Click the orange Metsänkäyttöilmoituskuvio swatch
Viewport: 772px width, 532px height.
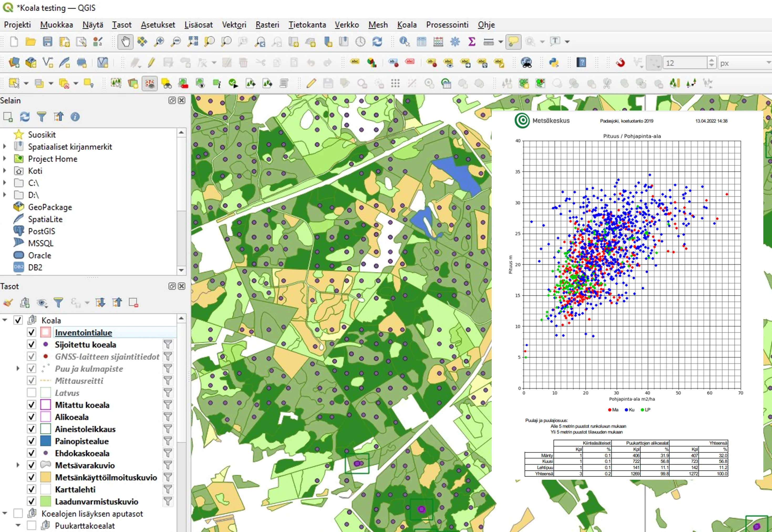[46, 477]
